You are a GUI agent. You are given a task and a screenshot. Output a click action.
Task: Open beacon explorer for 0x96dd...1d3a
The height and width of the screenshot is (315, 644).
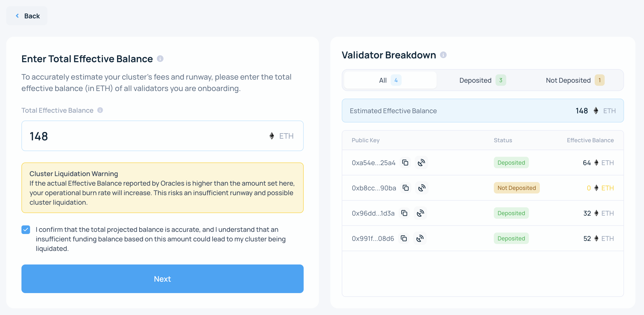tap(420, 213)
